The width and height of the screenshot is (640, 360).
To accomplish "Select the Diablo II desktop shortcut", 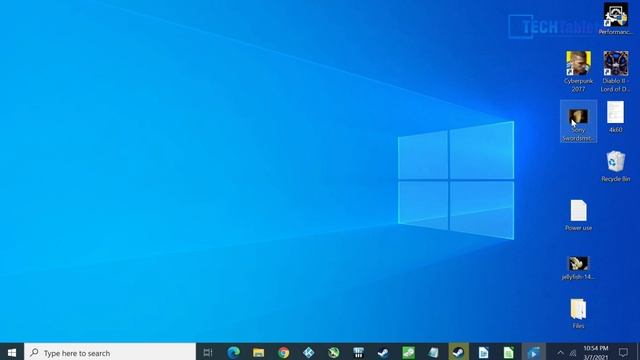I will click(616, 71).
